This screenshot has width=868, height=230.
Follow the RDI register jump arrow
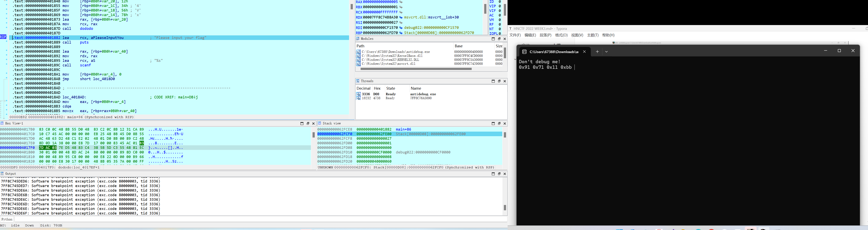[x=401, y=28]
